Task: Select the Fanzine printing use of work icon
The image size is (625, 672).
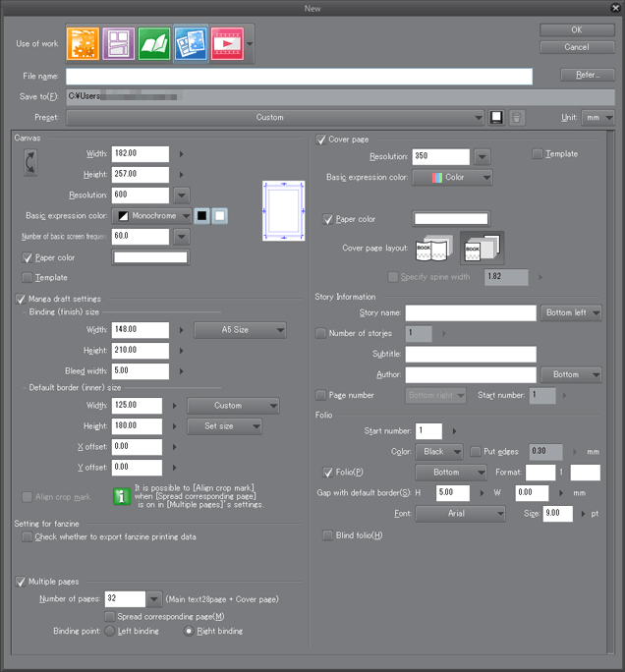Action: (191, 43)
